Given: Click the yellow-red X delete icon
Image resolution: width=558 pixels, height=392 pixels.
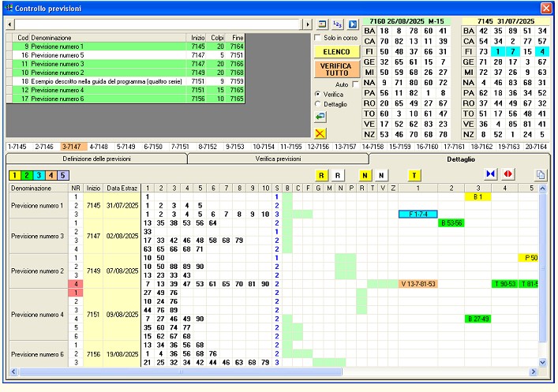Looking at the screenshot, I should [x=320, y=133].
